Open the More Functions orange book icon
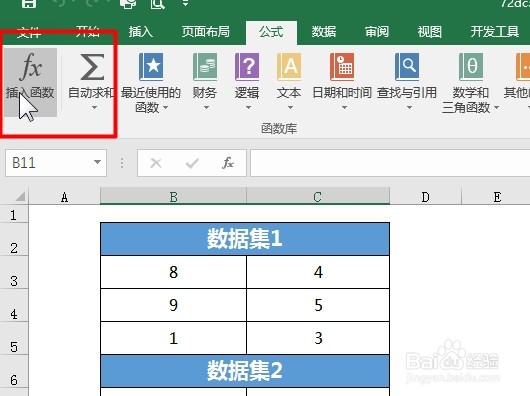Viewport: 530px width, 396px height. 523,67
